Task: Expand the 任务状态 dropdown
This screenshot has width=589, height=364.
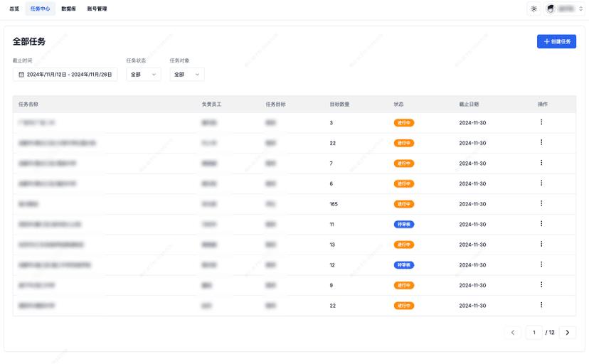Action: pyautogui.click(x=144, y=74)
